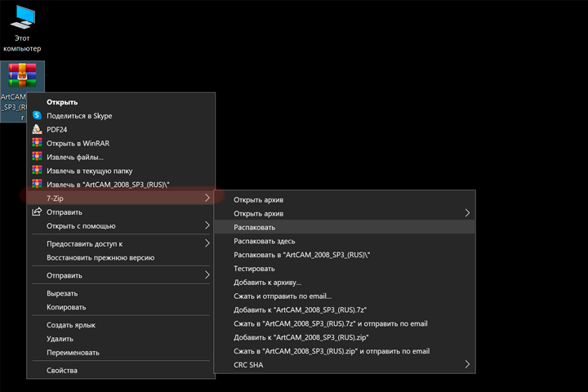Select "Сжать и отправить по email..."
The width and height of the screenshot is (588, 392).
point(283,296)
